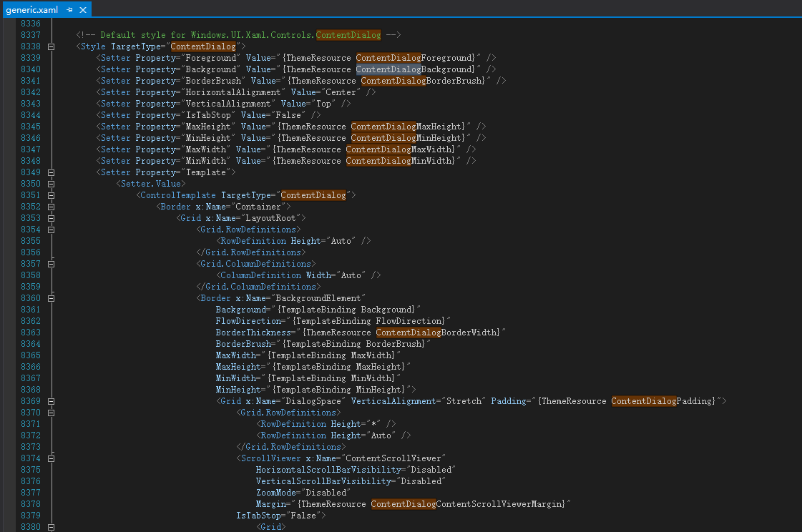Click the IsTabStop setter on line 8344
This screenshot has height=532, width=802.
pyautogui.click(x=208, y=115)
